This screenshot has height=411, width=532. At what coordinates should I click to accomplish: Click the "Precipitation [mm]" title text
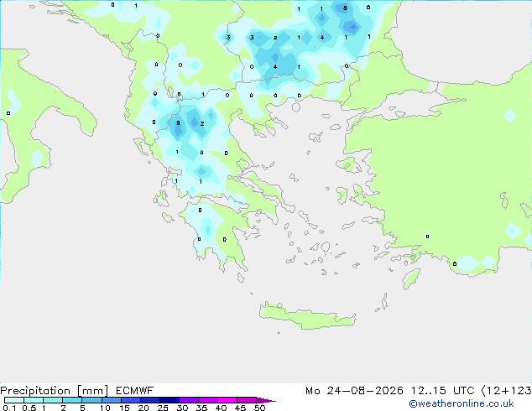55,391
